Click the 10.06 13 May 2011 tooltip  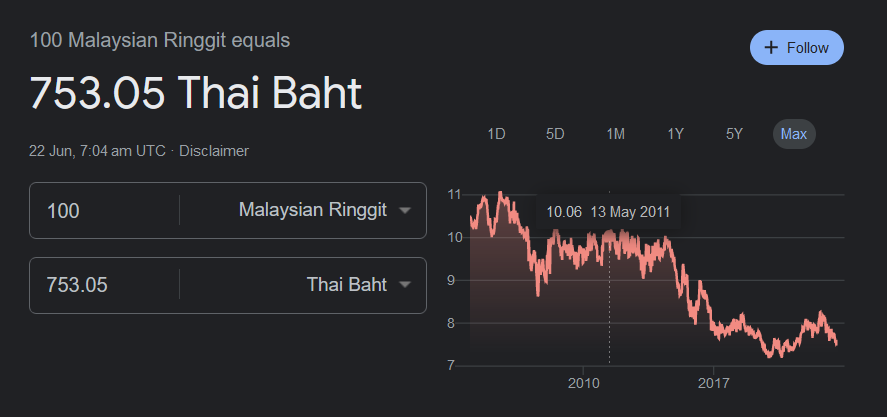click(608, 212)
